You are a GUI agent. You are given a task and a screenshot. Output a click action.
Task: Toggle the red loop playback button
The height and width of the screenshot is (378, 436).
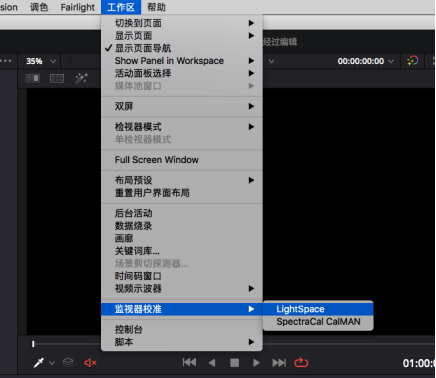click(301, 362)
